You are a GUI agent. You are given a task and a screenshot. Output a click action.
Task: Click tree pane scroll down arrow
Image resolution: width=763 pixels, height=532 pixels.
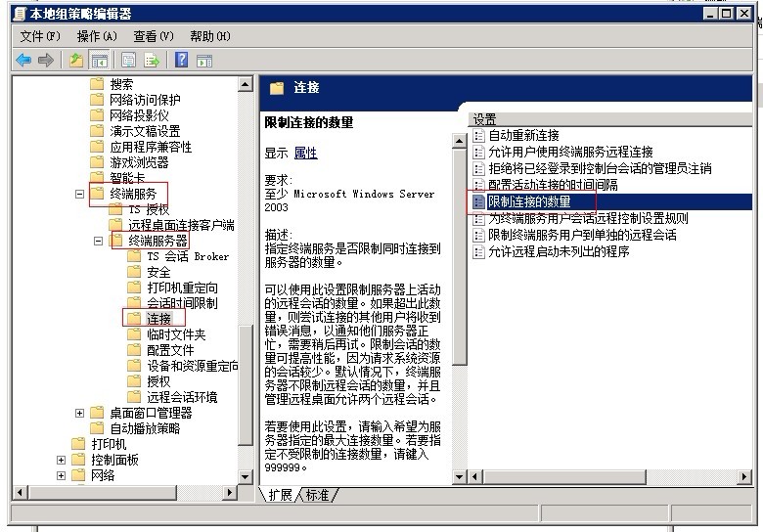click(246, 476)
